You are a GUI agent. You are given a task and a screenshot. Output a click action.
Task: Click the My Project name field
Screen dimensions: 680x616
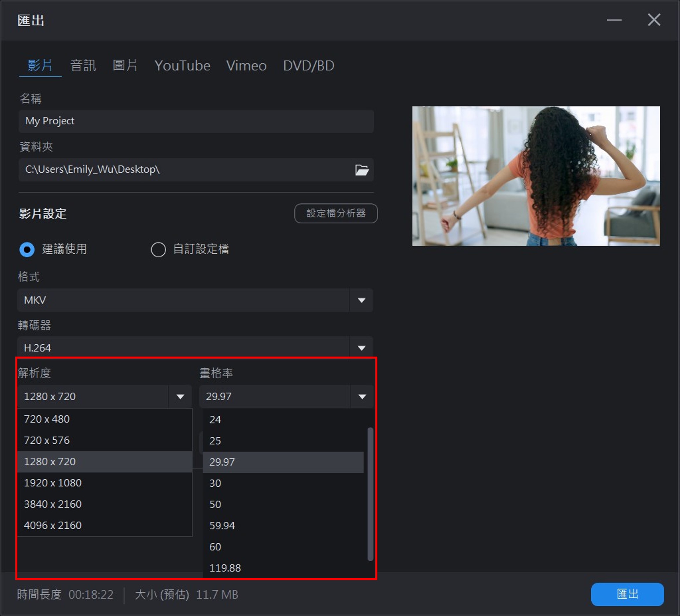(196, 121)
